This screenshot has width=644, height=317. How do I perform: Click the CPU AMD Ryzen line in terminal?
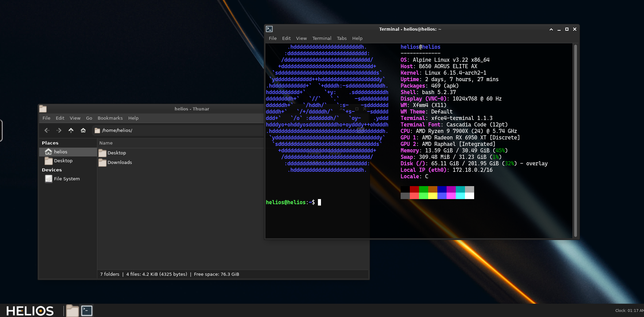[x=458, y=131]
